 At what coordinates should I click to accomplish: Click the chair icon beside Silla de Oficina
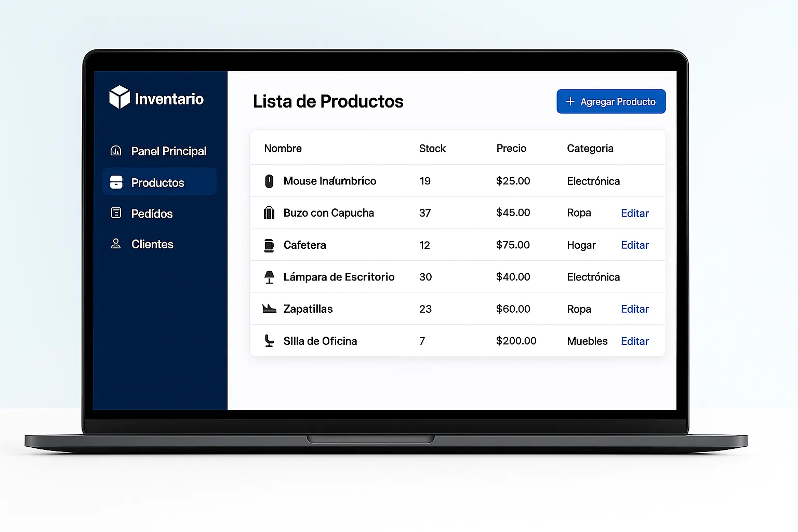pyautogui.click(x=269, y=341)
